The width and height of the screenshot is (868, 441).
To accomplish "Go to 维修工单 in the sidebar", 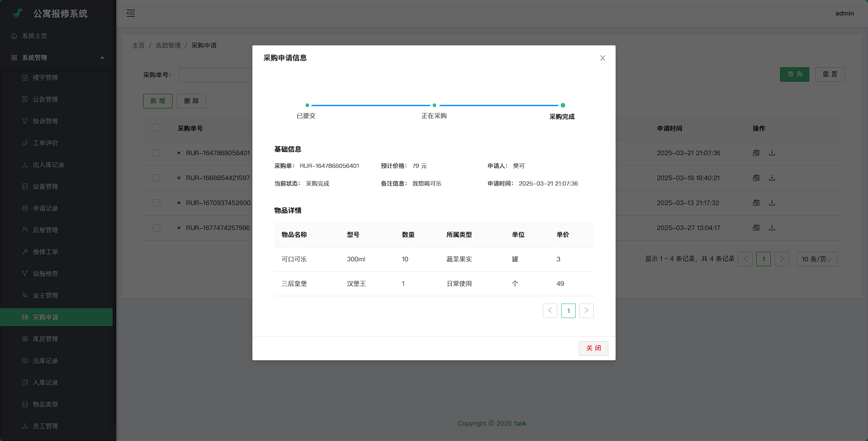I will point(45,252).
